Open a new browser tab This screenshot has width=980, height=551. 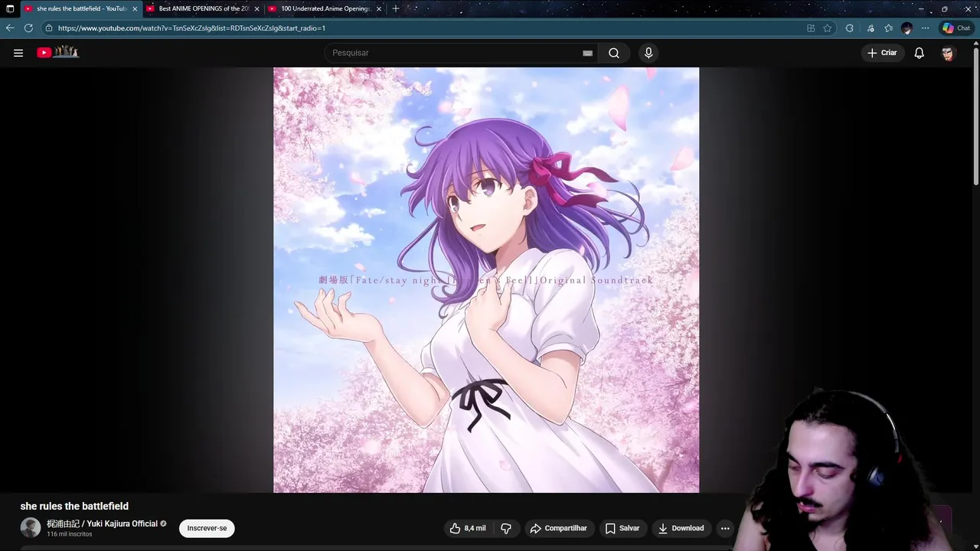(396, 8)
